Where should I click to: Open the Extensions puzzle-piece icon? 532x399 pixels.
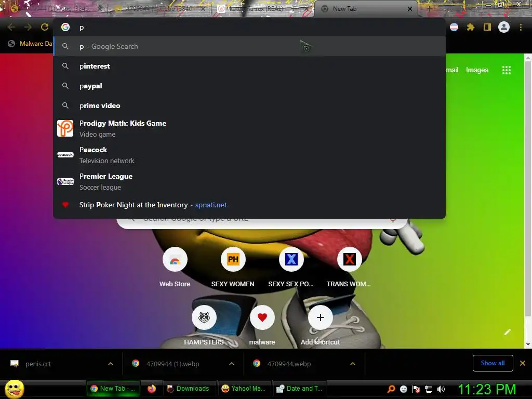coord(471,27)
